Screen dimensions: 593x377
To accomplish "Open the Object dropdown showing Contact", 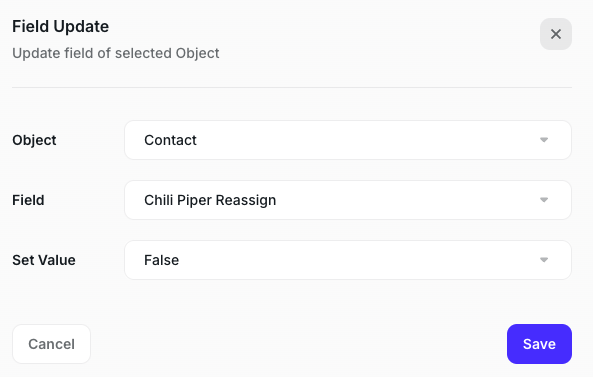I will coord(348,140).
